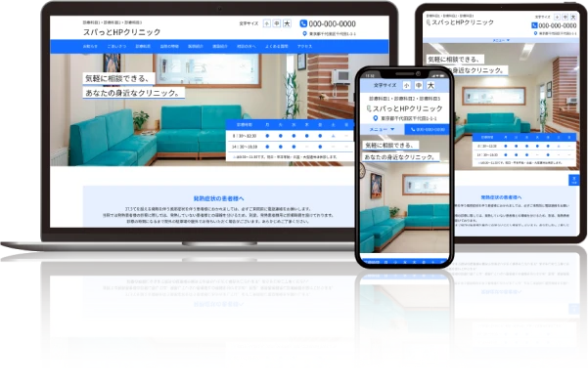The image size is (588, 385).
Task: Click the morning hours row in laptop schedule
Action: coord(290,136)
